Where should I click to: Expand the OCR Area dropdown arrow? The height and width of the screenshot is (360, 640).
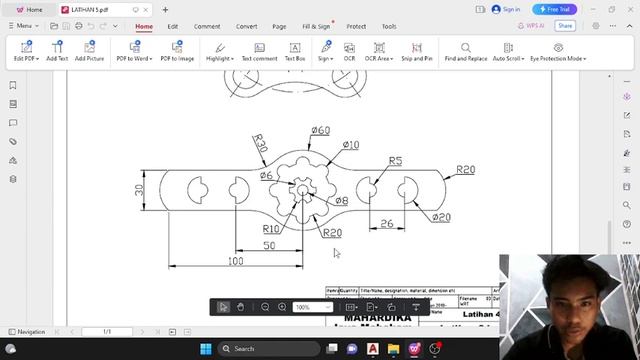(391, 59)
